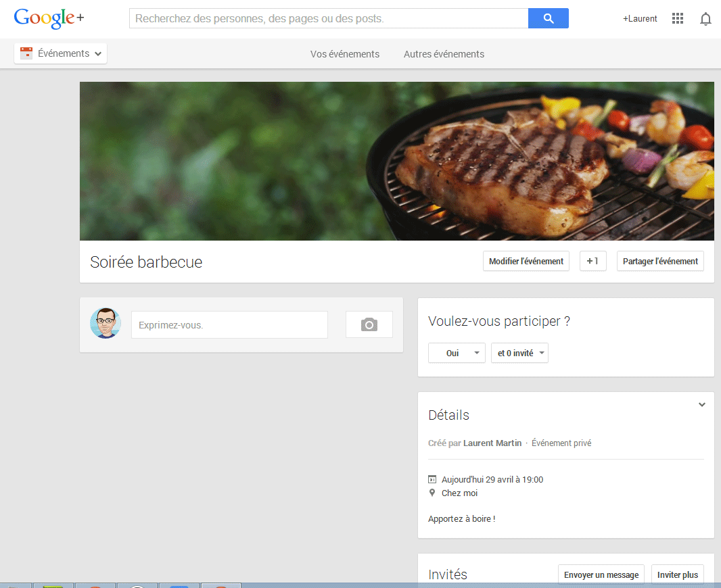
Task: Switch to Autres événements tab
Action: coord(444,54)
